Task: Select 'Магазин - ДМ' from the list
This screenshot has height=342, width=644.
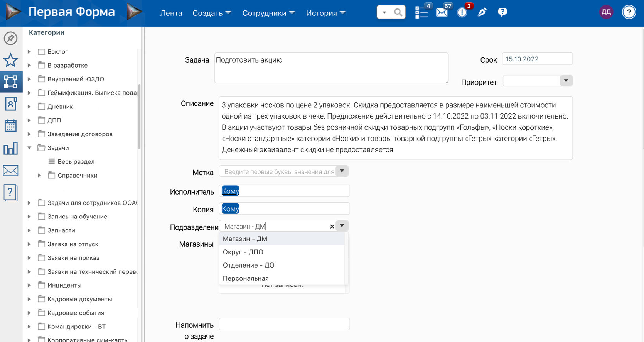Action: tap(282, 239)
